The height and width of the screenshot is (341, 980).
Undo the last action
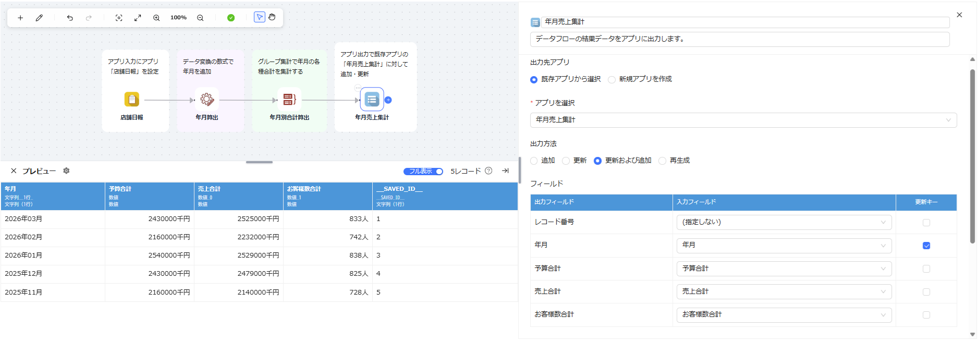[x=70, y=18]
